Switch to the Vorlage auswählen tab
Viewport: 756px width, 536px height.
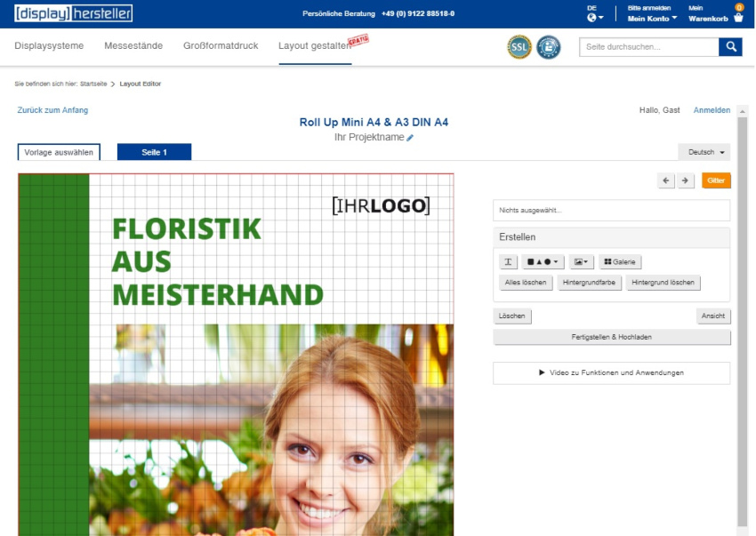pyautogui.click(x=59, y=152)
